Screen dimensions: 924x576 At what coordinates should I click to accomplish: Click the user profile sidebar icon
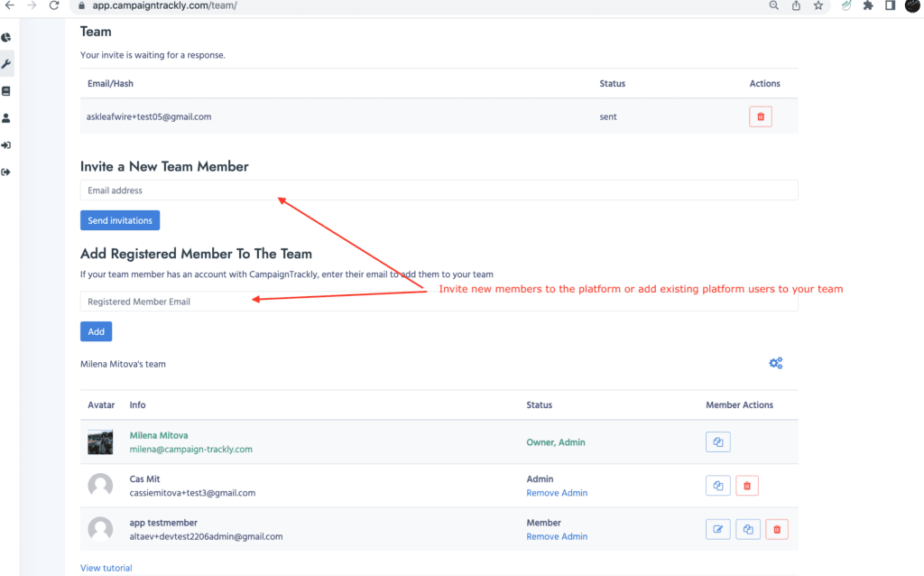6,118
